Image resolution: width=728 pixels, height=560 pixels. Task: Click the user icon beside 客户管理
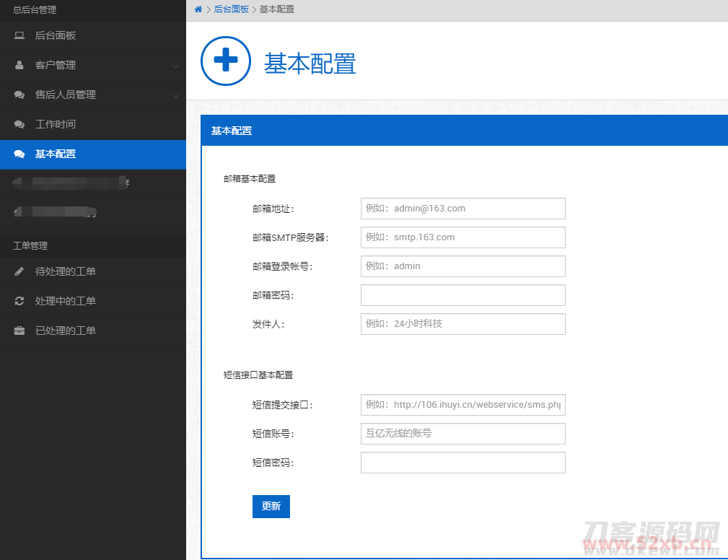pos(17,65)
